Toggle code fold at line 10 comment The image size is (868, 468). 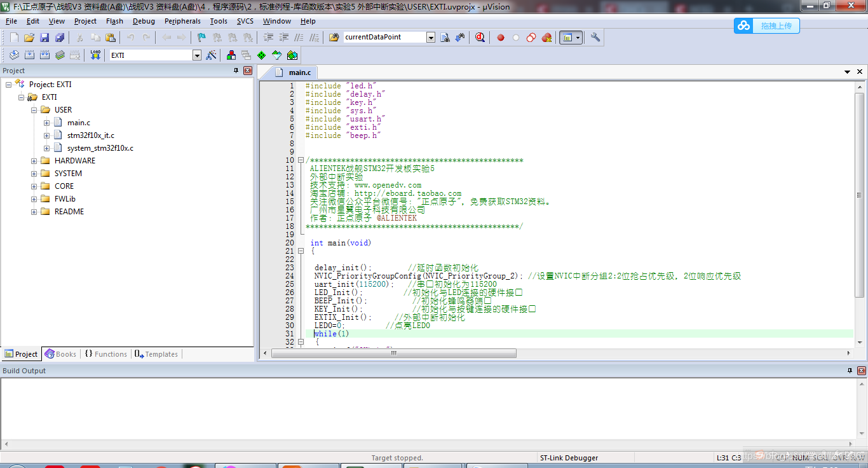point(301,160)
